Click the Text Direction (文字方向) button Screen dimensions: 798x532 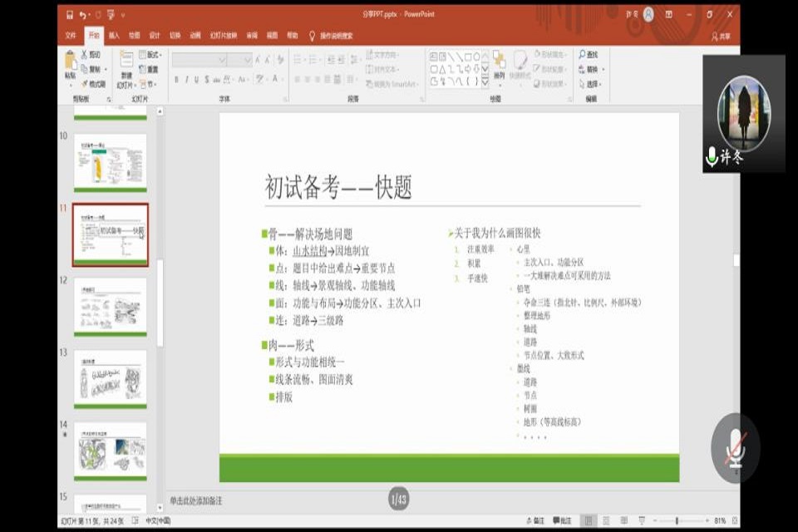pos(383,55)
